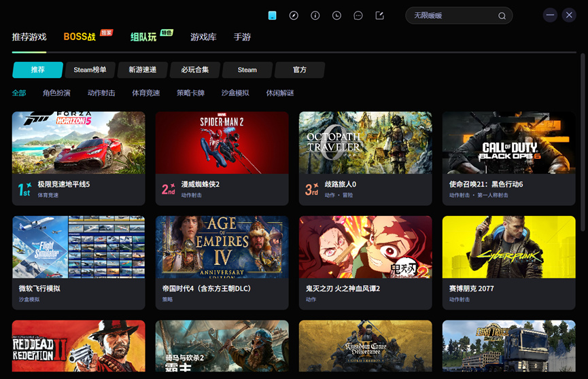Choose the 体育竞速 category link
This screenshot has height=379, width=588.
click(x=146, y=93)
